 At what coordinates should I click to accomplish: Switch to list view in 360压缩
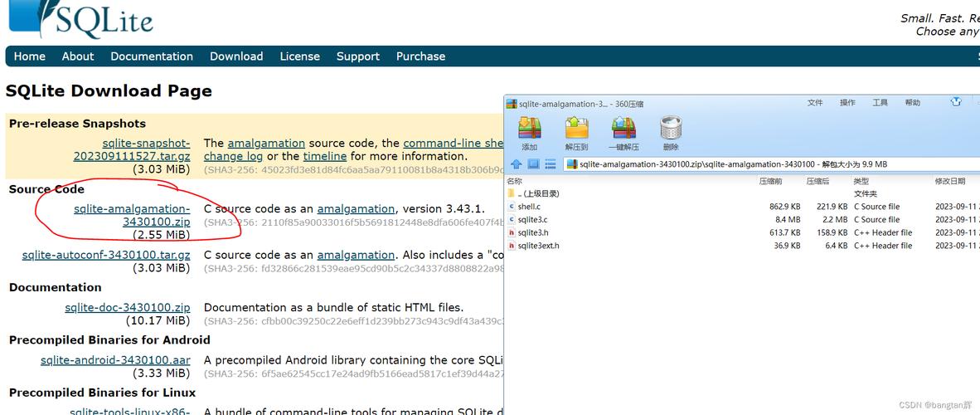click(550, 164)
